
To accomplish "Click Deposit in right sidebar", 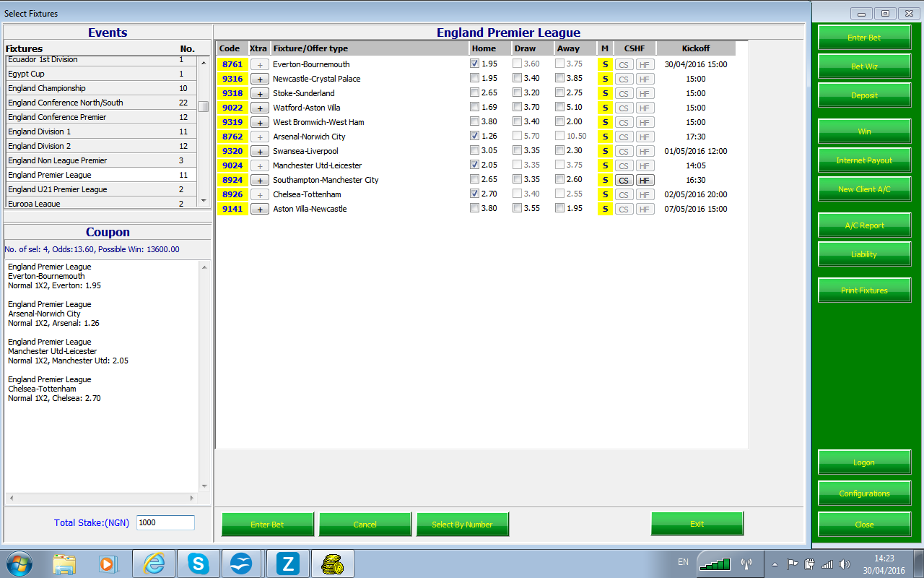I will coord(864,95).
